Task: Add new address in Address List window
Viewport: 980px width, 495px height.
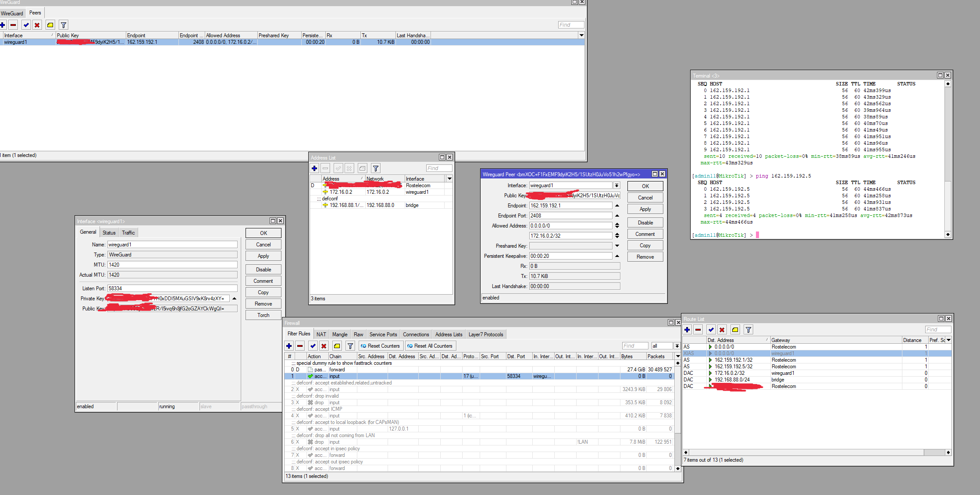Action: point(314,168)
